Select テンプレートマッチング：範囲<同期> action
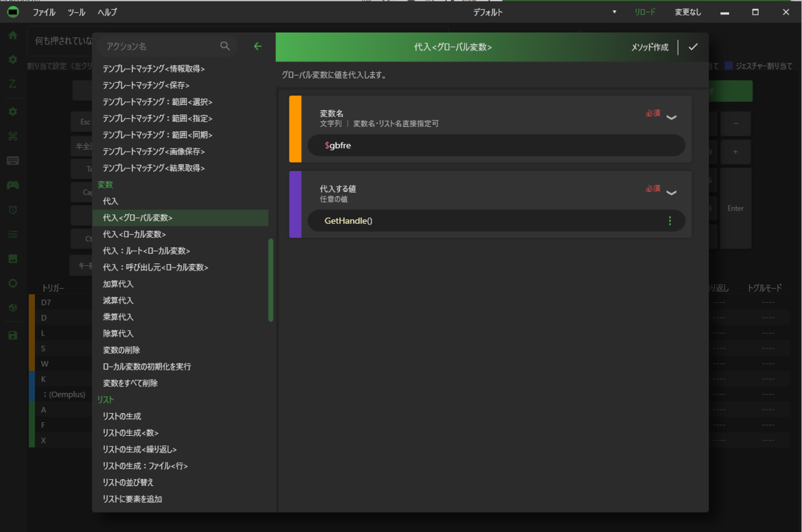This screenshot has width=802, height=532. [180, 135]
